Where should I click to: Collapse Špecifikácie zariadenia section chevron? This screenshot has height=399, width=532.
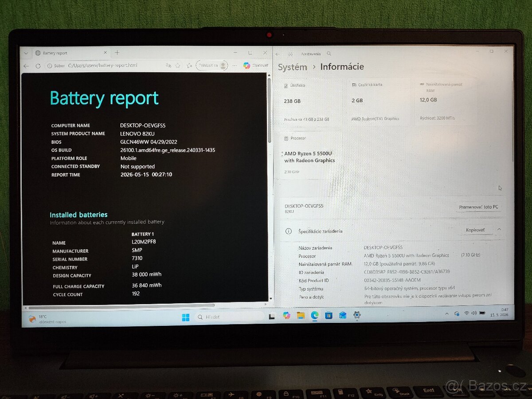(x=499, y=230)
